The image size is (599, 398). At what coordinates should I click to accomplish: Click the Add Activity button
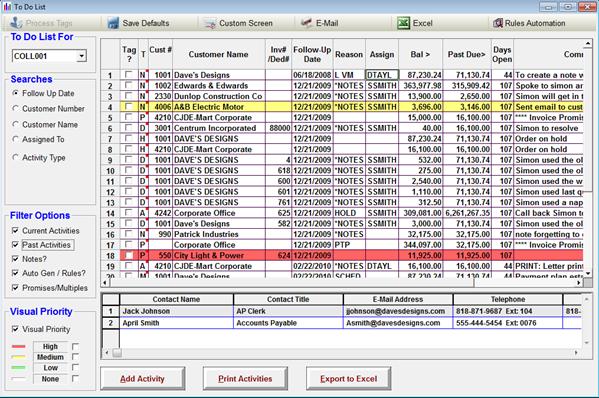coord(142,379)
